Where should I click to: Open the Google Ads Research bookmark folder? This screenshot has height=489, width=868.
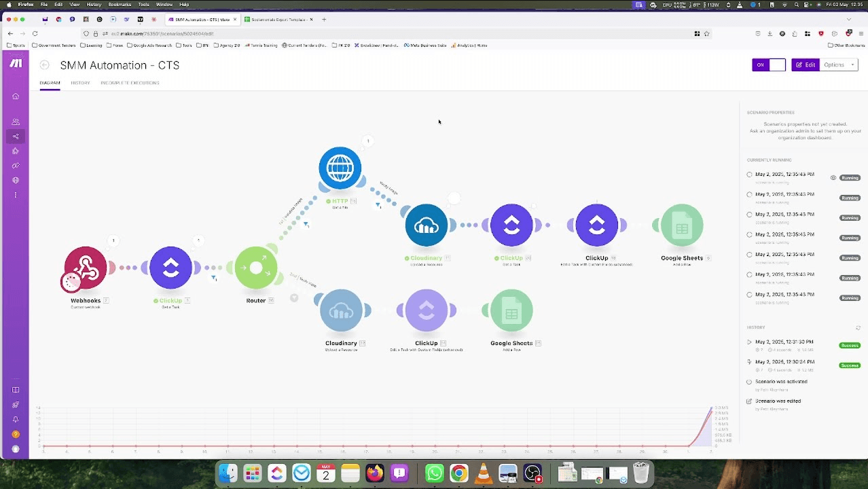[149, 46]
